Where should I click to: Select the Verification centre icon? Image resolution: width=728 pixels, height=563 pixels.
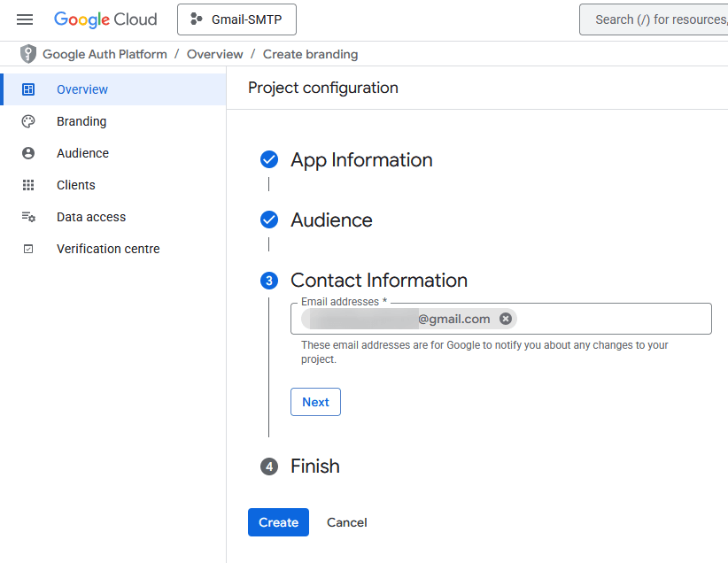pos(27,249)
